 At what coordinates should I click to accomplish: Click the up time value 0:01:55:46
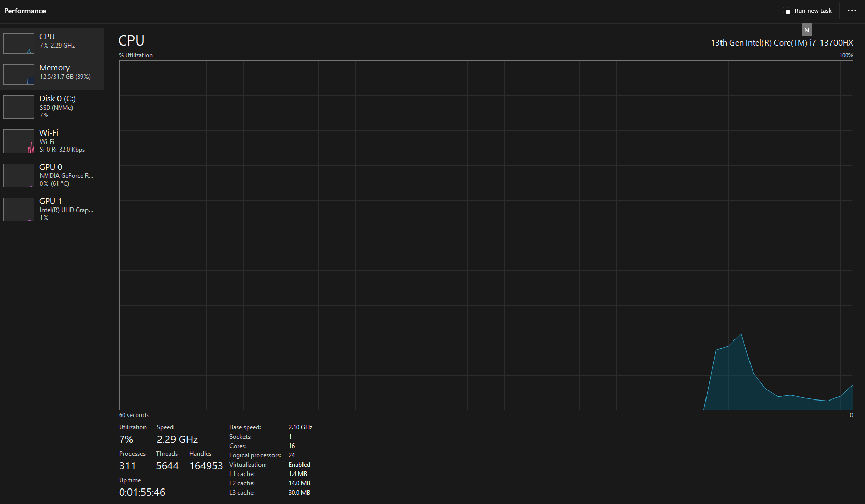click(x=142, y=492)
